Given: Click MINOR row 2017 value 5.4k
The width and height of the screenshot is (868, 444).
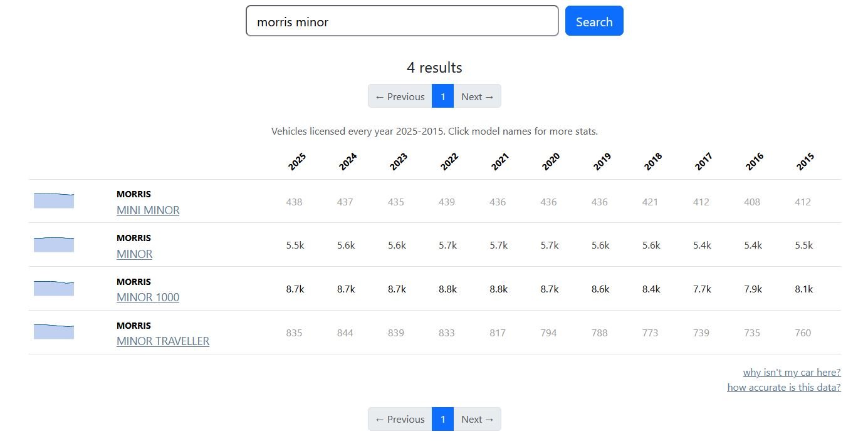Looking at the screenshot, I should [x=703, y=245].
